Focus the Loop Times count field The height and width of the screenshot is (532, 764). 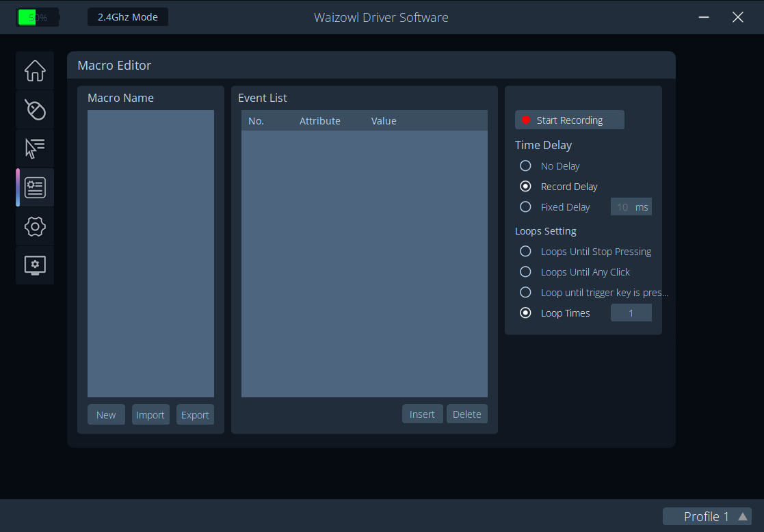coord(631,312)
